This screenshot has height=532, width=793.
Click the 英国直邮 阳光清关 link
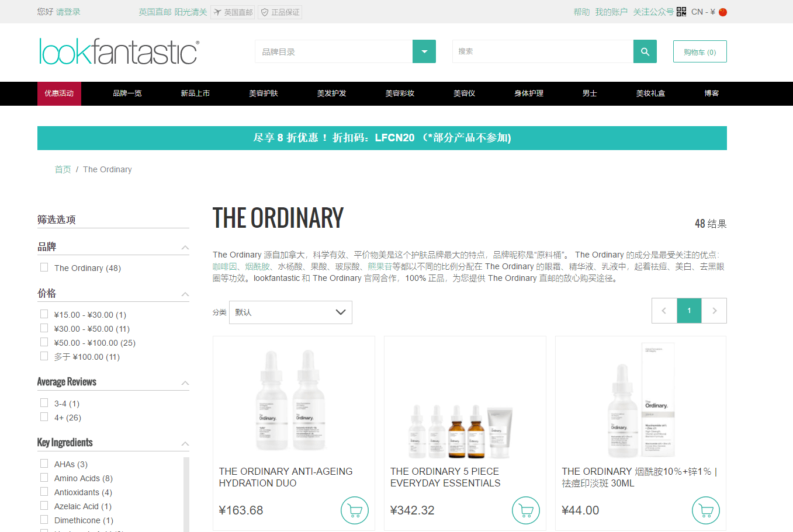[173, 12]
